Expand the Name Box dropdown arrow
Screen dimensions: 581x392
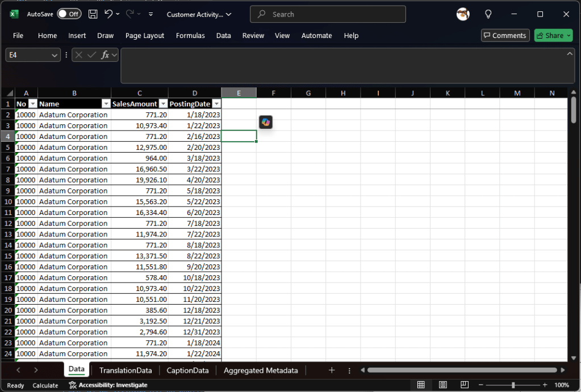(55, 55)
